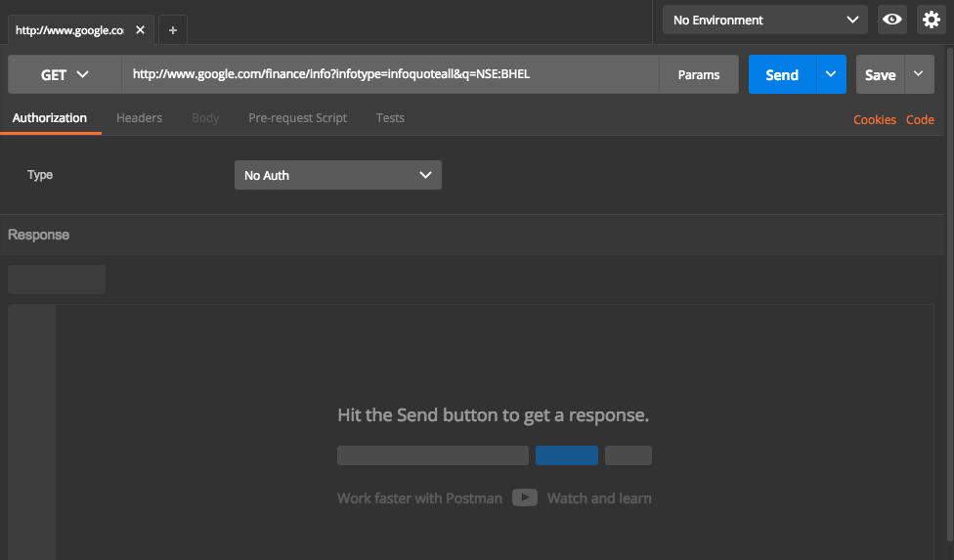The image size is (954, 560).
Task: Open the Params editor
Action: click(699, 74)
